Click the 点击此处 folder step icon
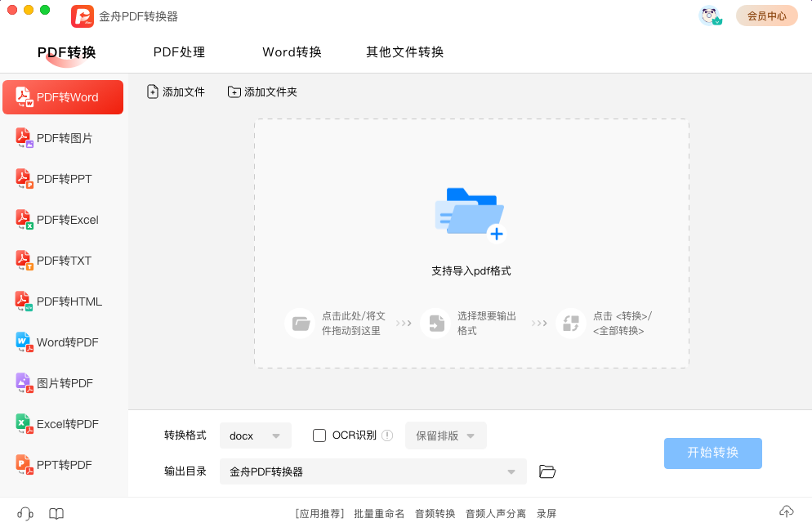 tap(301, 324)
